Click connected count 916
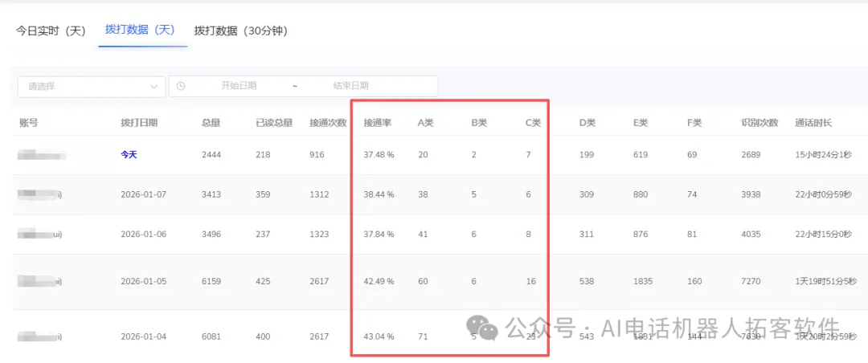Image resolution: width=868 pixels, height=363 pixels. coord(317,155)
